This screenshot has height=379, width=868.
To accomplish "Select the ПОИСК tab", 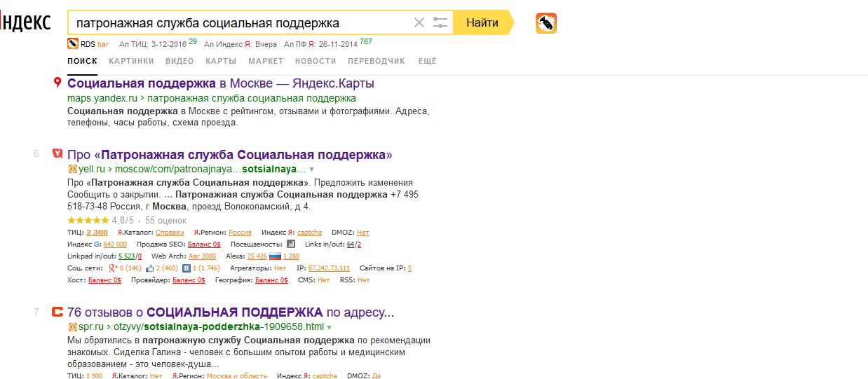I will (x=82, y=61).
